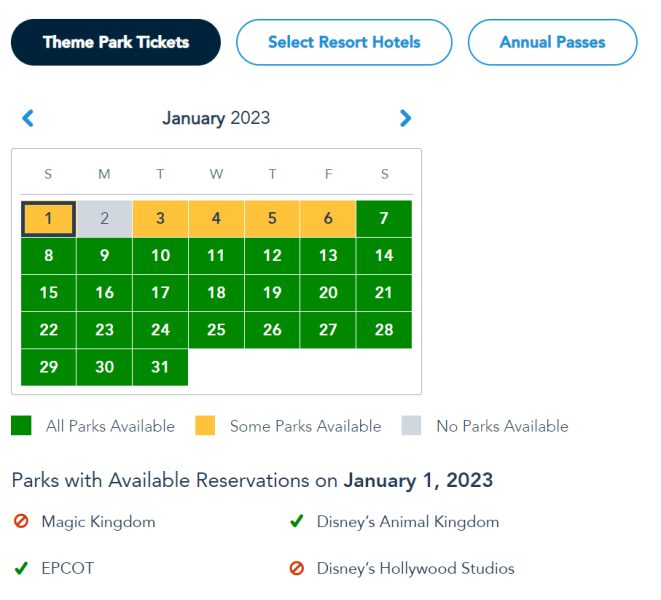Click the Magic Kingdom unavailable icon

(21, 522)
